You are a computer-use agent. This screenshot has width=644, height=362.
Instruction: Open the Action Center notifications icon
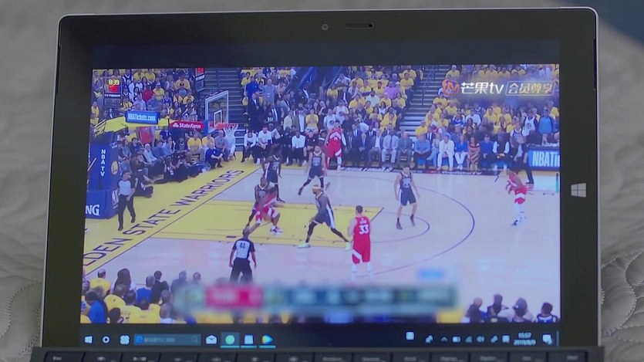[547, 340]
